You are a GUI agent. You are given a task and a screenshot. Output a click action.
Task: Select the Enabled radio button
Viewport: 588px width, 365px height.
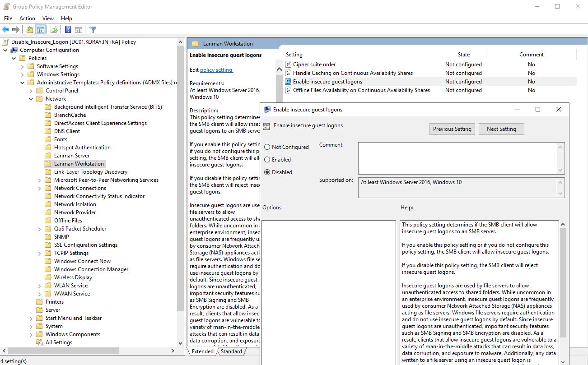(267, 160)
